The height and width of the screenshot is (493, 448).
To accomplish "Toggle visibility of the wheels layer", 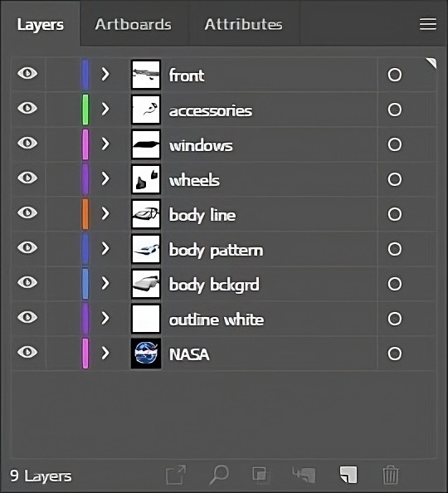I will 27,178.
